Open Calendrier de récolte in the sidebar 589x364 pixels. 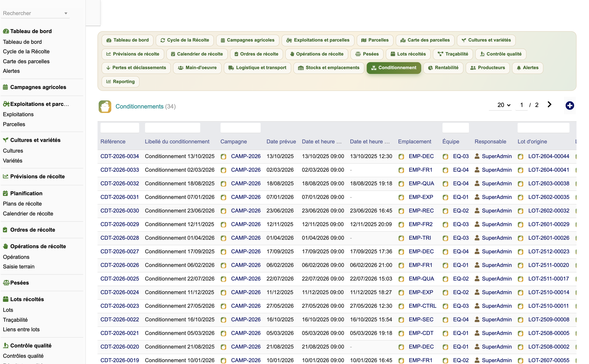[28, 214]
